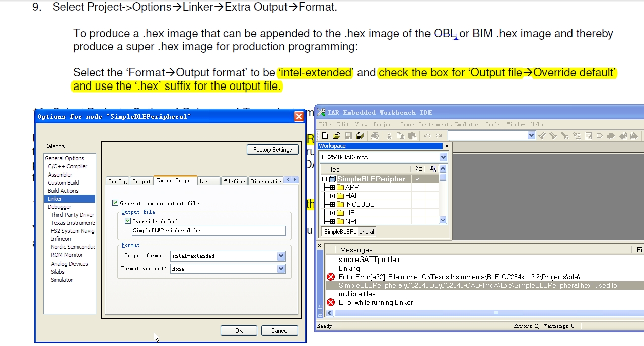
Task: Click the Go To line toolbar icon
Action: 588,136
